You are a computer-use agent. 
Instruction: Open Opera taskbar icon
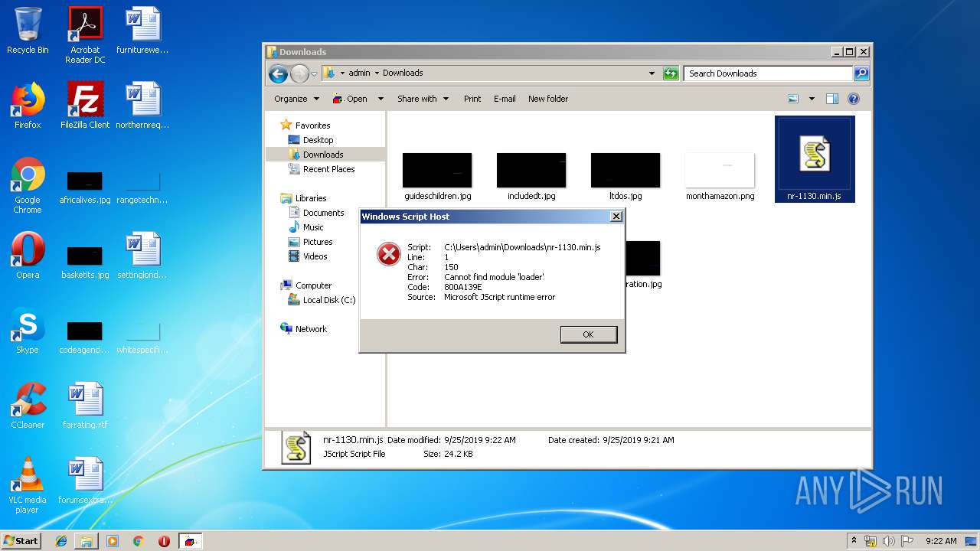[x=164, y=541]
